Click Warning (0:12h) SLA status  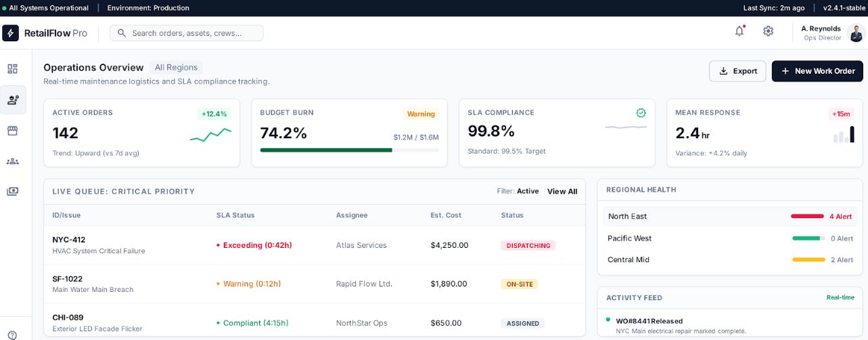pos(248,284)
